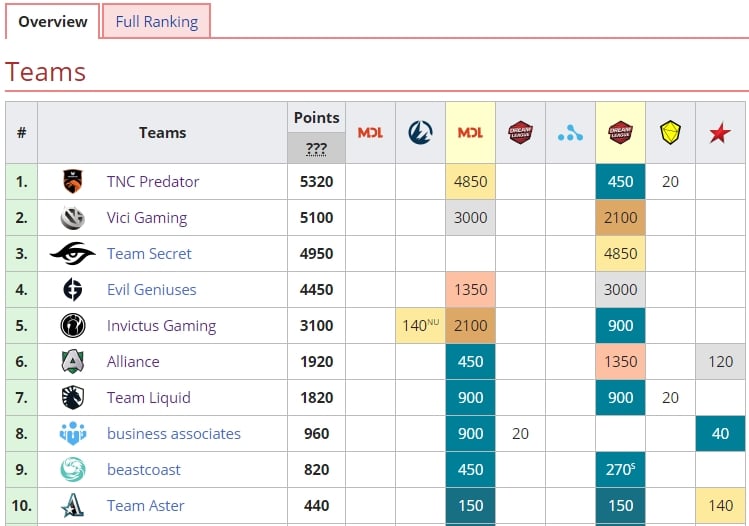Click Invictus Gaming's 2100 MDL cell
Image resolution: width=749 pixels, height=526 pixels.
pyautogui.click(x=470, y=326)
